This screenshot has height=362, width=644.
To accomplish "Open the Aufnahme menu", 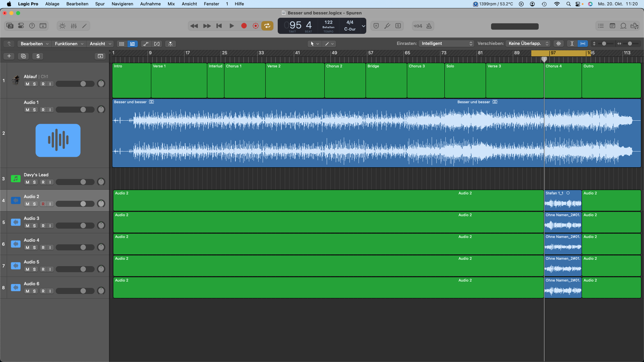I will 150,4.
